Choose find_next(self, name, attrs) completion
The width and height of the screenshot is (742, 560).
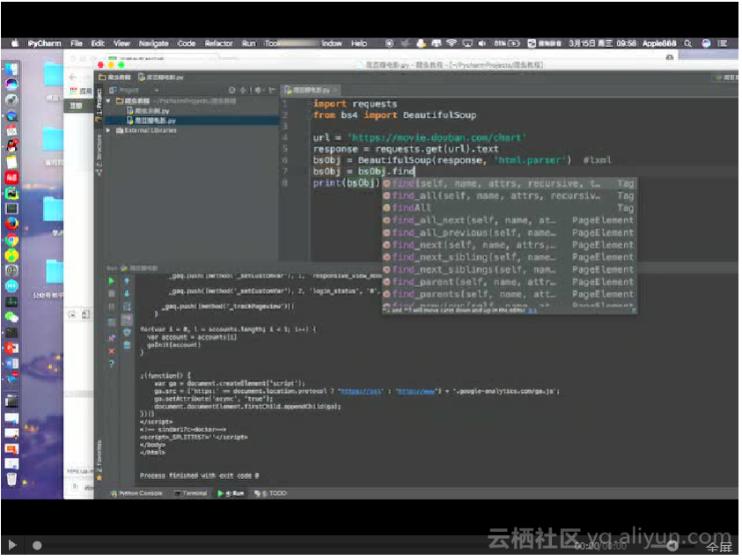[x=510, y=245]
